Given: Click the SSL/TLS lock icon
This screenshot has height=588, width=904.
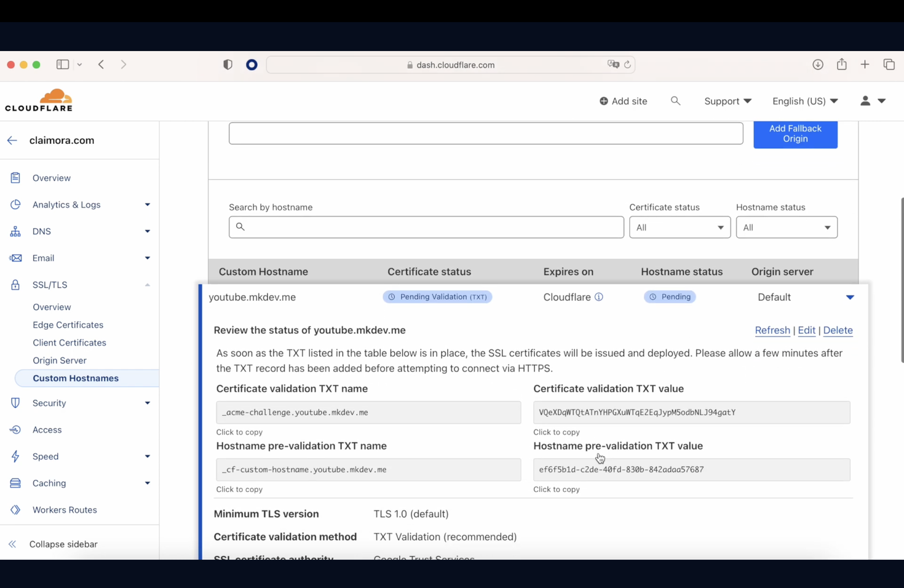Looking at the screenshot, I should (15, 285).
